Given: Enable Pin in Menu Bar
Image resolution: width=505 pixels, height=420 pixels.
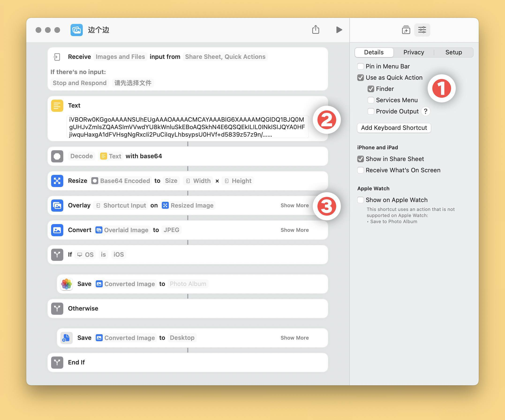Looking at the screenshot, I should pos(360,66).
